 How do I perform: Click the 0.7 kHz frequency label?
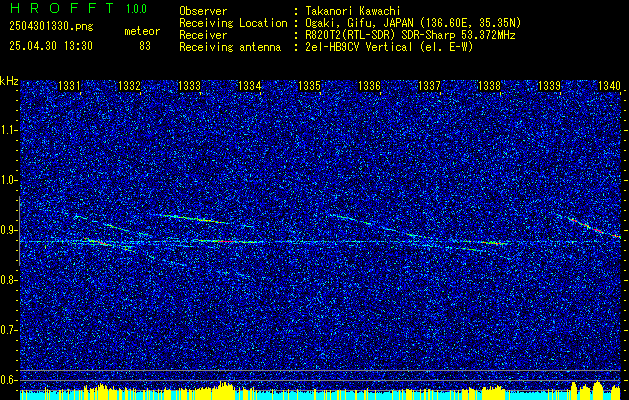tap(8, 330)
